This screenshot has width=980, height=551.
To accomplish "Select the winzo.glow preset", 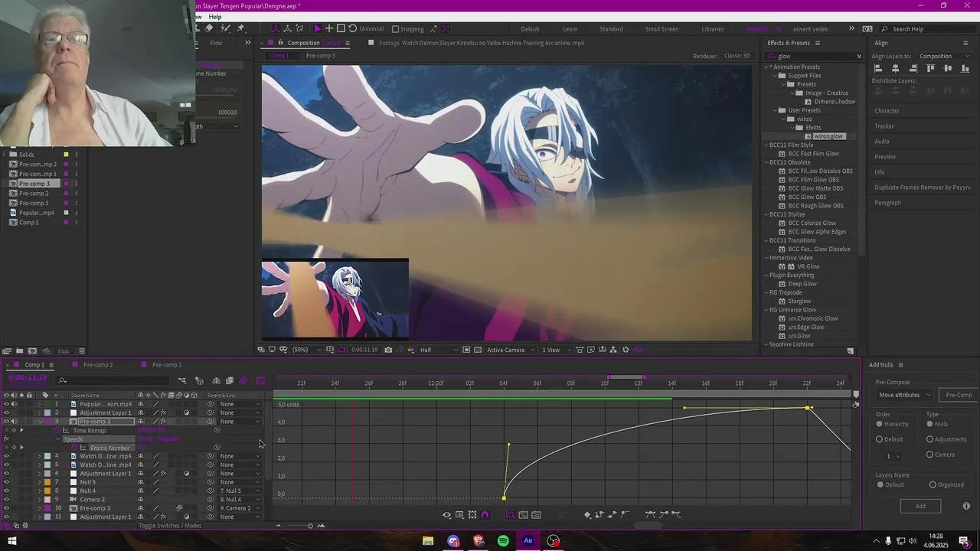I will pos(828,136).
